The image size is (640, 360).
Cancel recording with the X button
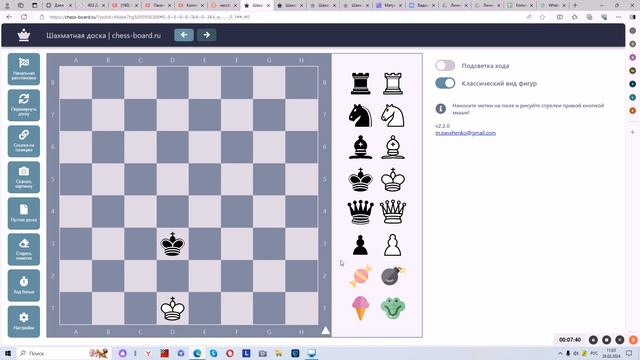point(620,340)
